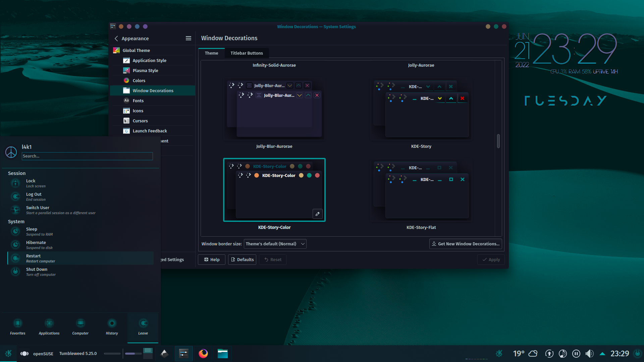The height and width of the screenshot is (362, 644).
Task: Open the Applications tab in the launcher
Action: pyautogui.click(x=49, y=327)
